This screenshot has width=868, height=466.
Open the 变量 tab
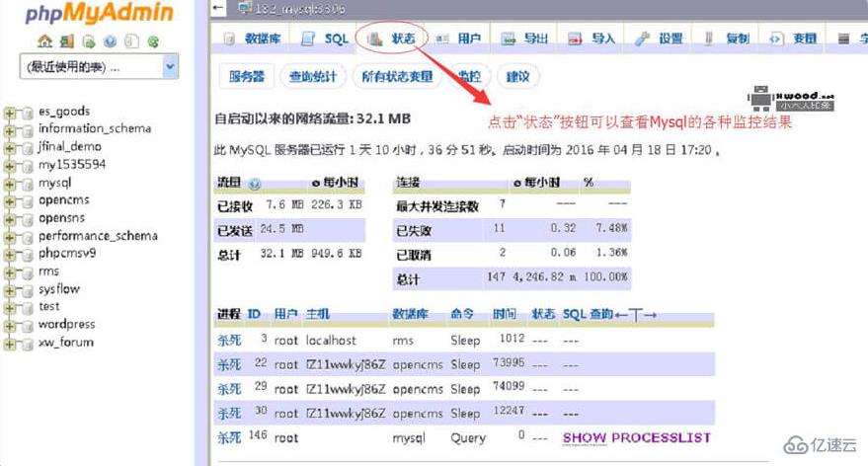[793, 39]
